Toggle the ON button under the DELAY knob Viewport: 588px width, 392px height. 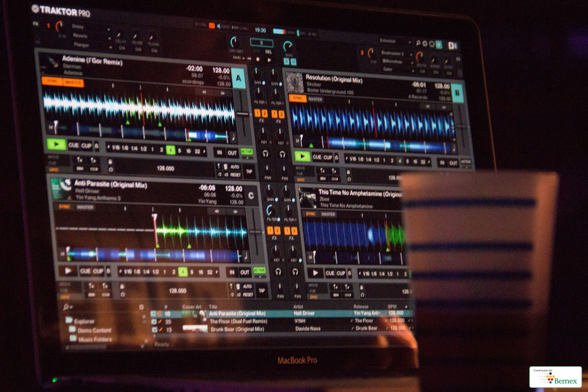point(122,48)
